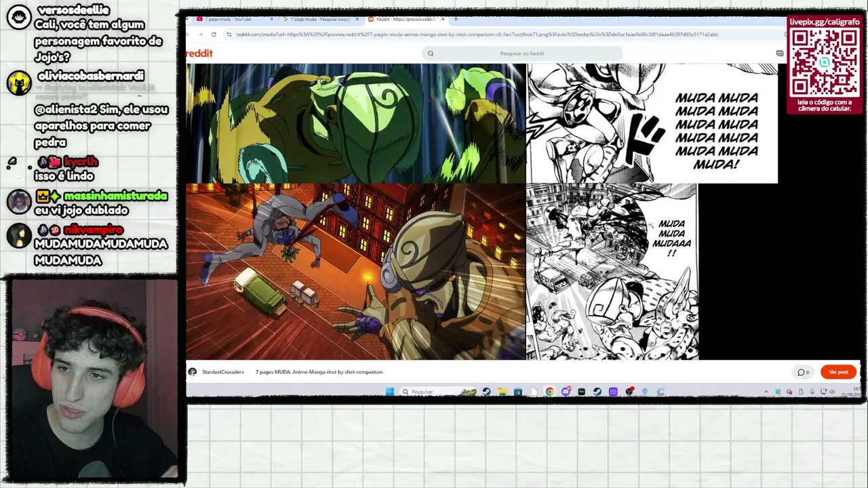This screenshot has height=488, width=868.
Task: Focus the 'Pesquisar no Reddit' search field
Action: coord(521,54)
